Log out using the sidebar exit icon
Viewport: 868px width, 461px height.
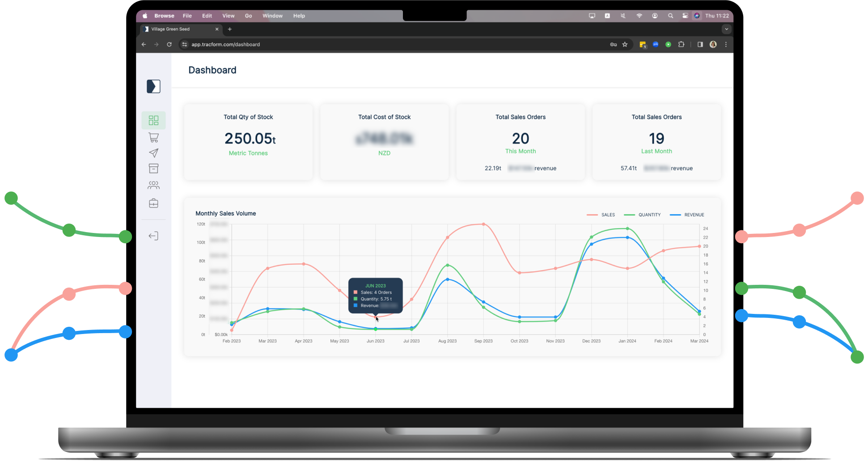pos(153,236)
